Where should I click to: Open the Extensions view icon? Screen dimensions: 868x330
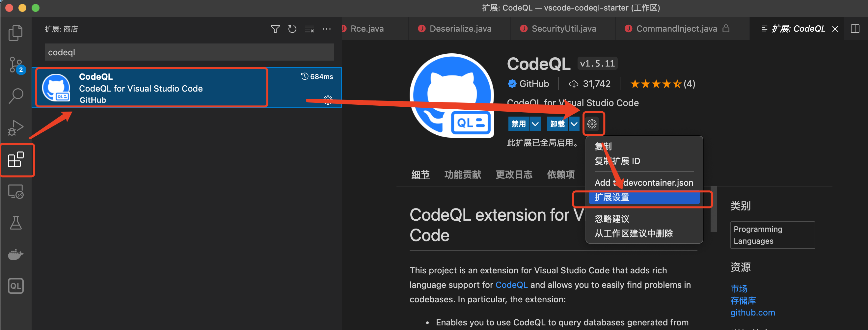15,159
